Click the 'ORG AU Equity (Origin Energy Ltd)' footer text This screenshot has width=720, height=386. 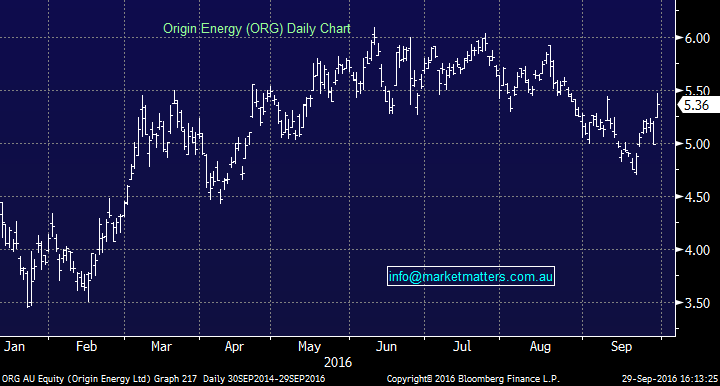(x=76, y=379)
